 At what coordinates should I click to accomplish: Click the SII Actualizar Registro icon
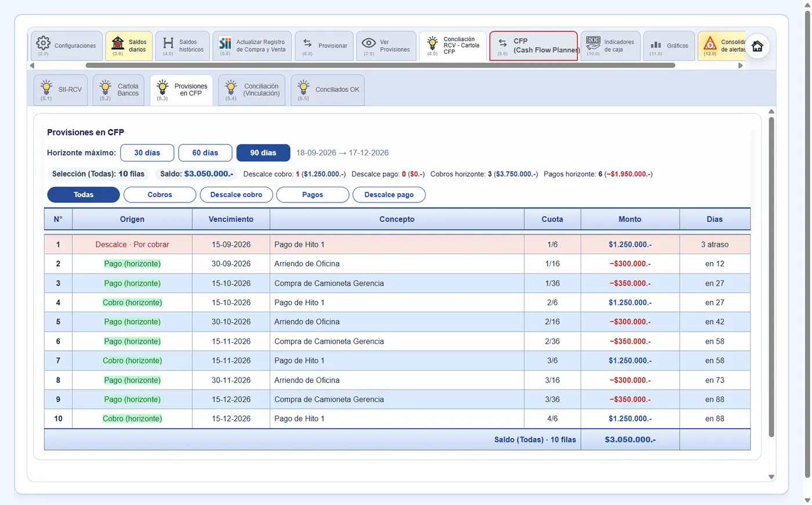[x=225, y=43]
